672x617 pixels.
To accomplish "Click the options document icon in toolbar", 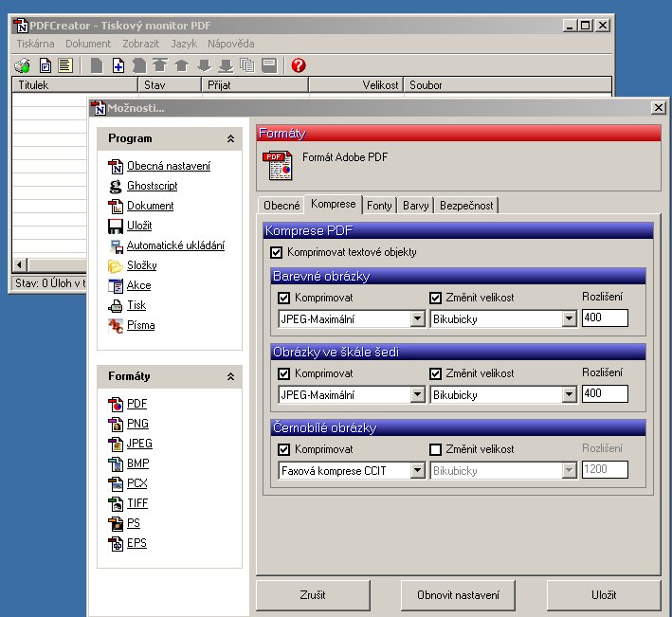I will [x=45, y=65].
